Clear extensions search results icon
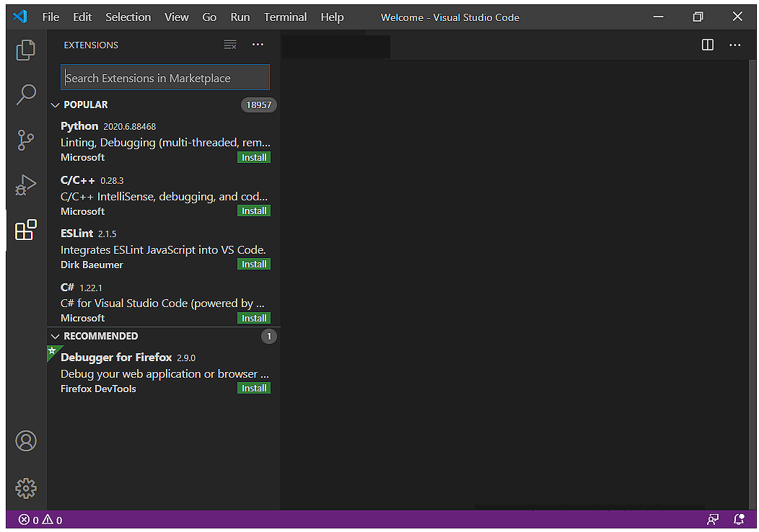This screenshot has height=532, width=759. coord(230,45)
